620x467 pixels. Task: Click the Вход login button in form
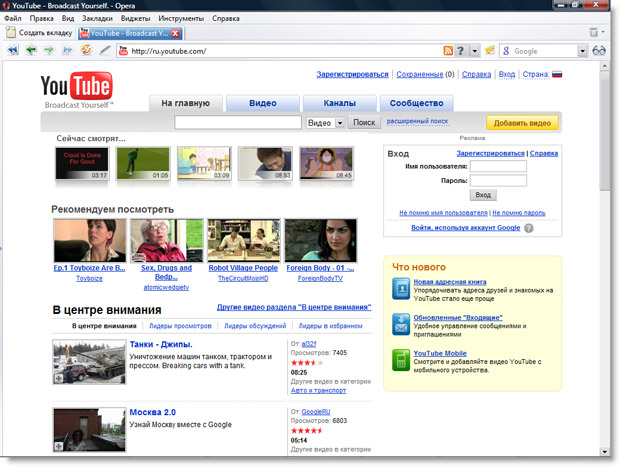tap(483, 195)
